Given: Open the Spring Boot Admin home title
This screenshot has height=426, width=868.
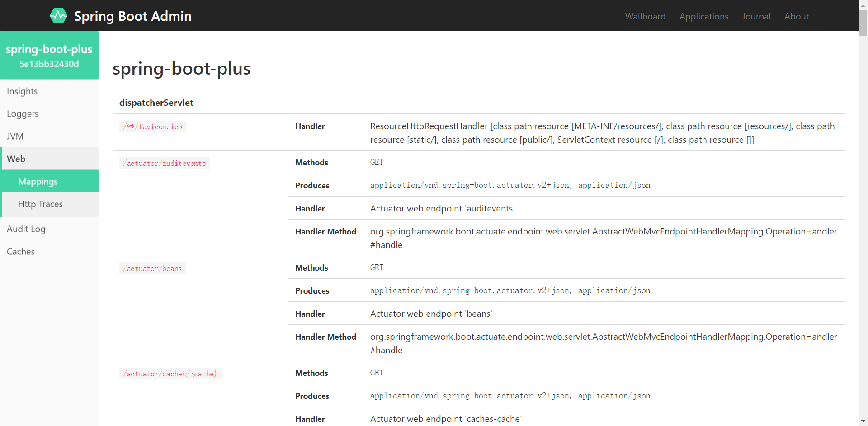Looking at the screenshot, I should click(133, 16).
